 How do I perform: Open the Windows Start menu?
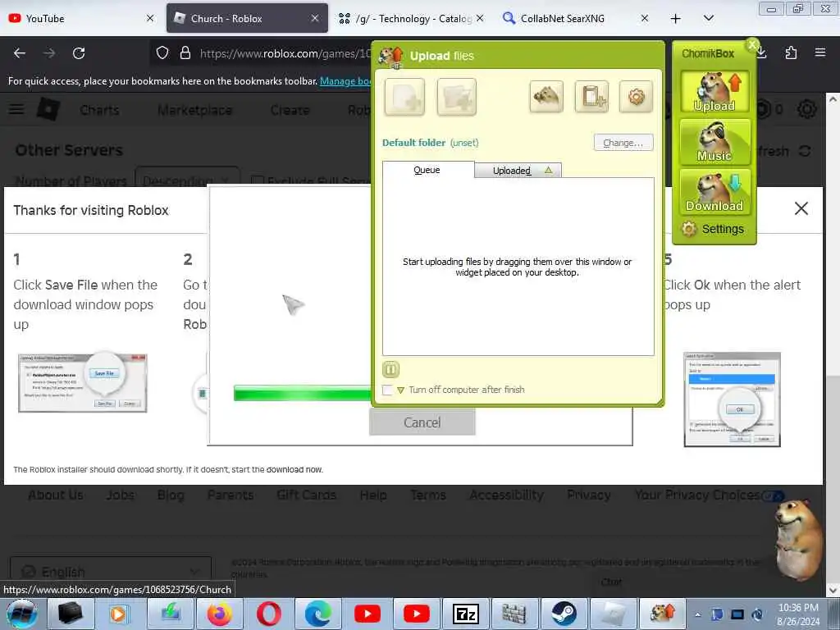coord(21,614)
